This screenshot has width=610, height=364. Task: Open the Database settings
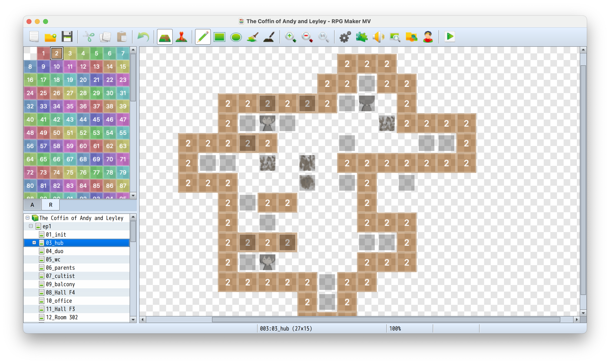point(345,37)
